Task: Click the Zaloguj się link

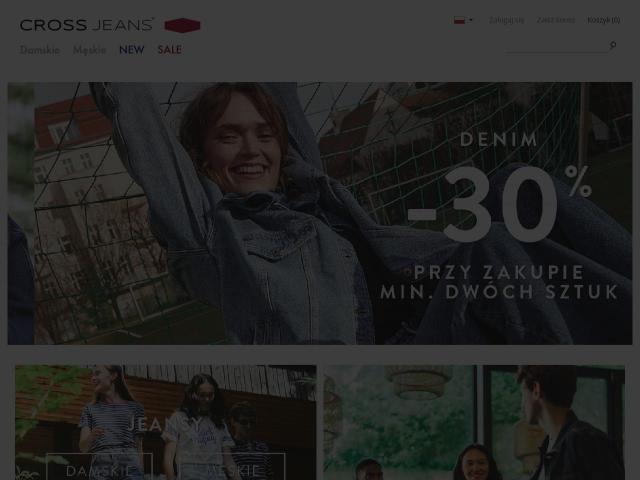Action: point(507,20)
